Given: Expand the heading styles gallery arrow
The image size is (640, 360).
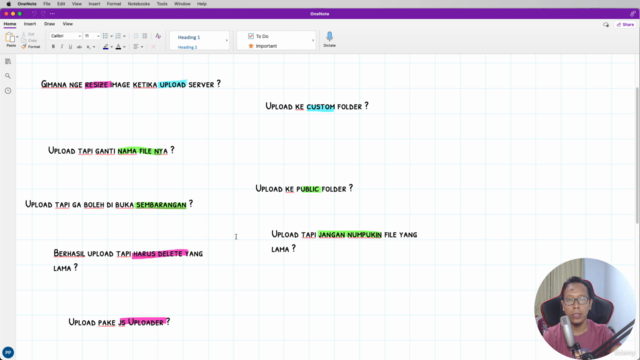Looking at the screenshot, I should pyautogui.click(x=227, y=40).
